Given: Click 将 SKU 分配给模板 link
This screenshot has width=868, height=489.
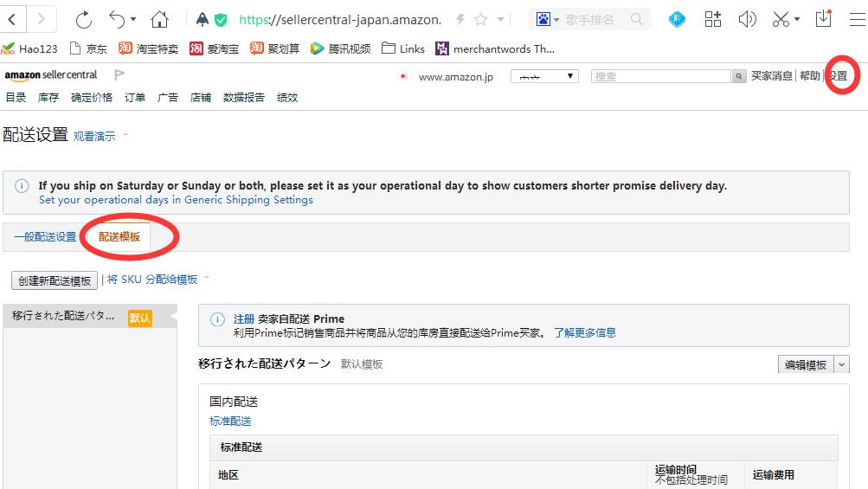Looking at the screenshot, I should (152, 280).
